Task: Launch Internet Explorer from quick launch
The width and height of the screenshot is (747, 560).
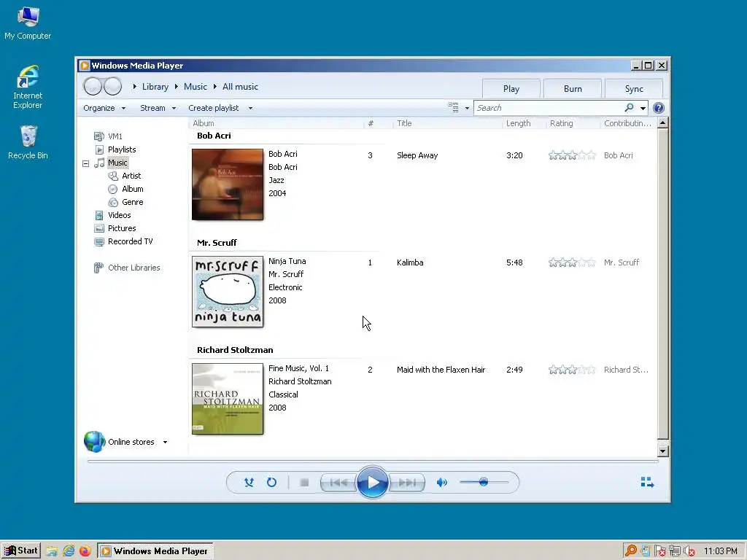Action: [x=69, y=551]
